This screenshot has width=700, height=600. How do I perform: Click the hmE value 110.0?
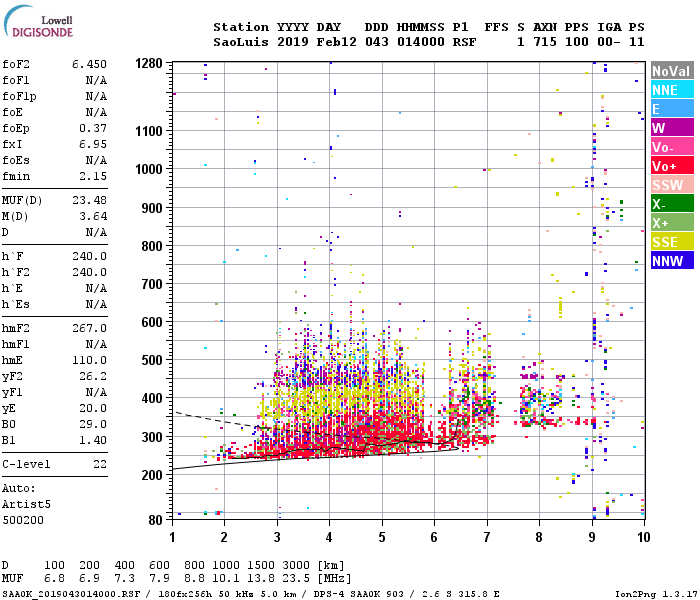pos(89,360)
